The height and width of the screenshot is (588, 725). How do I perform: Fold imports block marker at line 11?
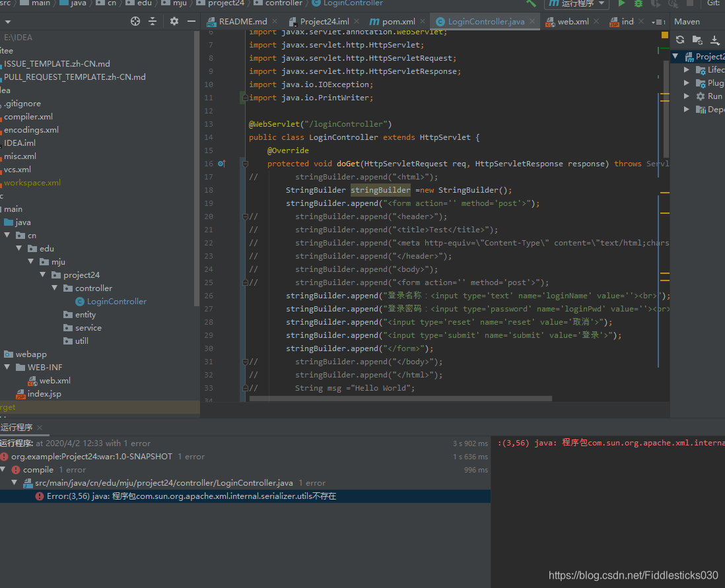coord(245,98)
